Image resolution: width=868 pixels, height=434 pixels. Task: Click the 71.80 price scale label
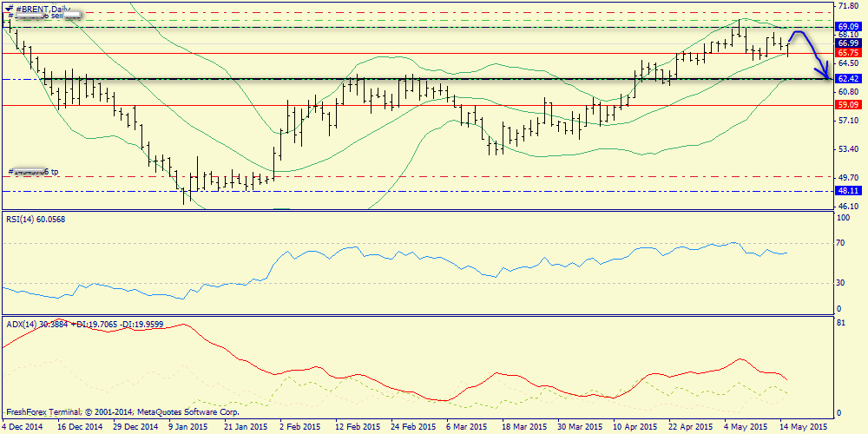[x=846, y=6]
